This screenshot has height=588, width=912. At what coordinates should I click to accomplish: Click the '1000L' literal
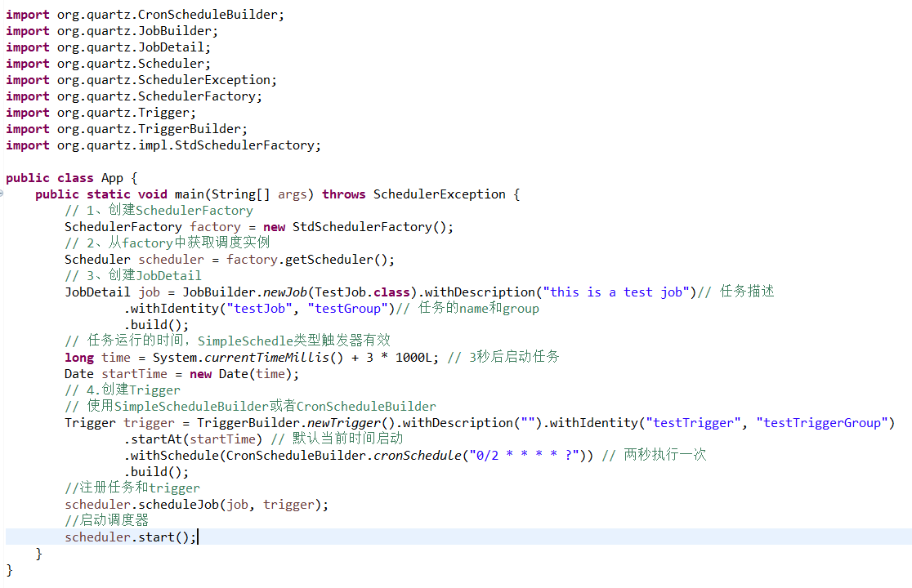(413, 358)
